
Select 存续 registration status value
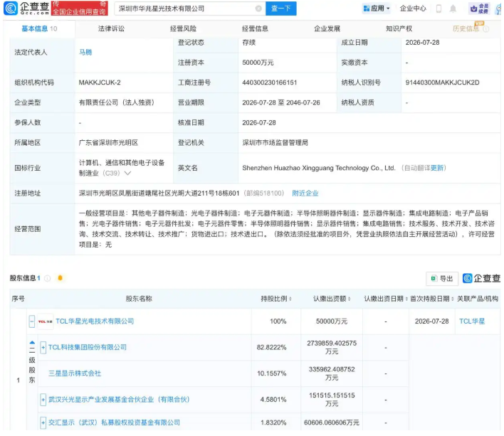[248, 43]
